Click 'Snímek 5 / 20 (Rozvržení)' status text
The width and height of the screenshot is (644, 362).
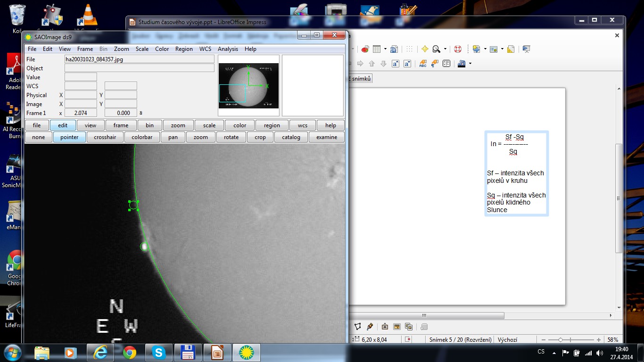[461, 340]
